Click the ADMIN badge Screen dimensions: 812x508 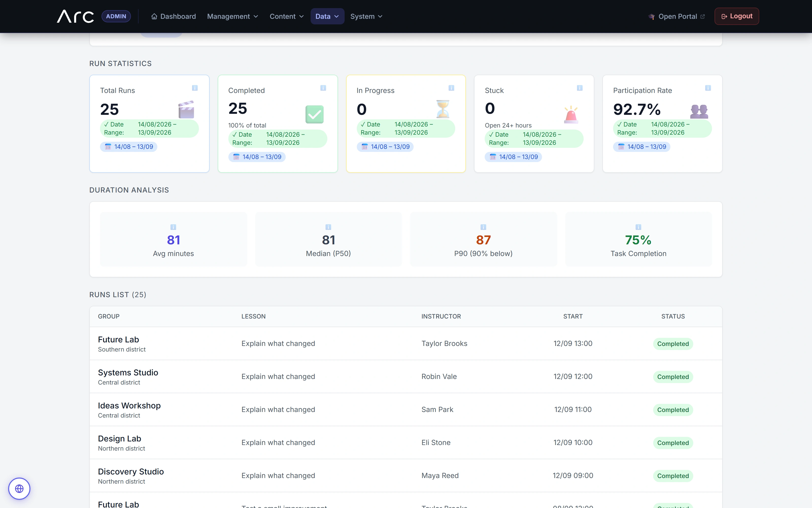click(x=116, y=16)
